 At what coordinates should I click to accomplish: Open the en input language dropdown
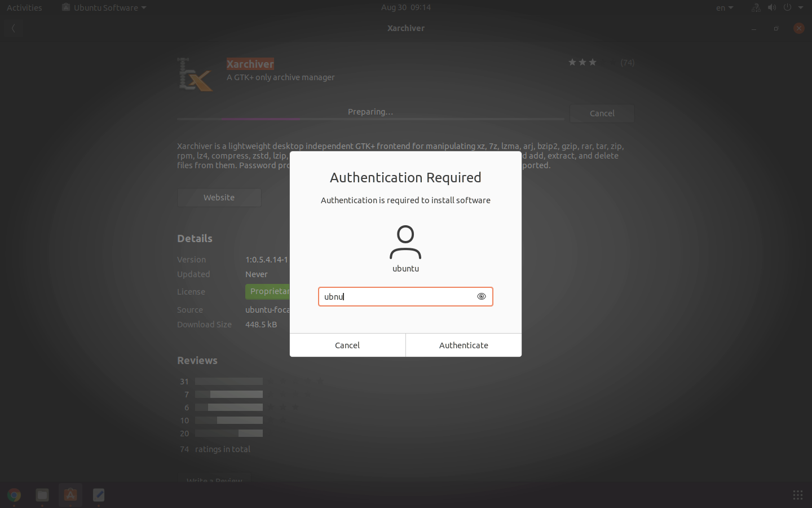pyautogui.click(x=725, y=7)
